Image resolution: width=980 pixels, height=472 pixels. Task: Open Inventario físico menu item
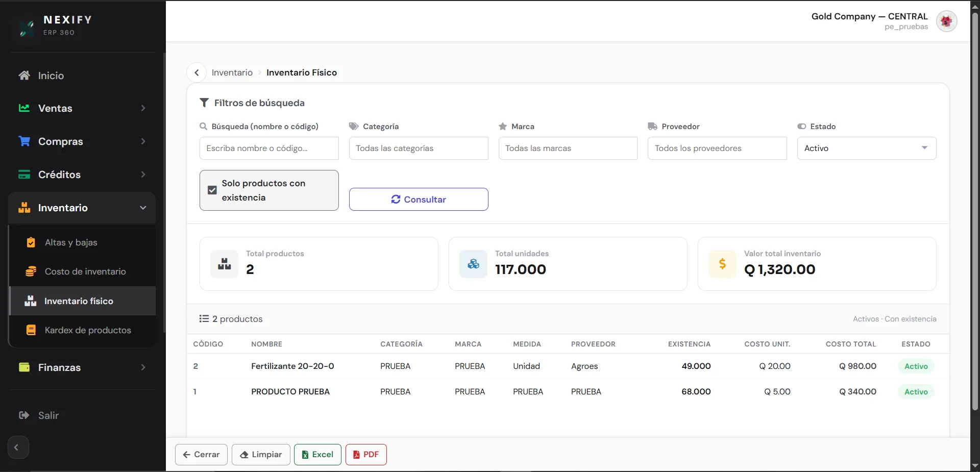83,301
